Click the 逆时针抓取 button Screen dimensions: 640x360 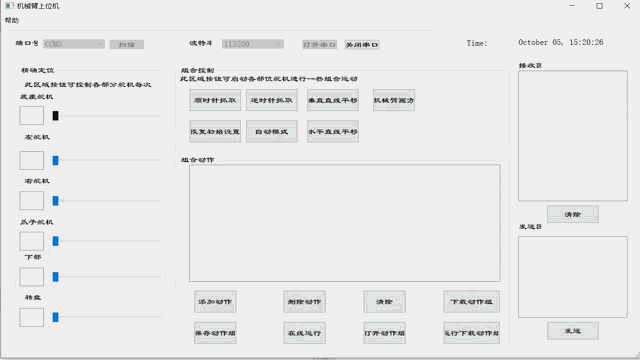click(x=271, y=100)
